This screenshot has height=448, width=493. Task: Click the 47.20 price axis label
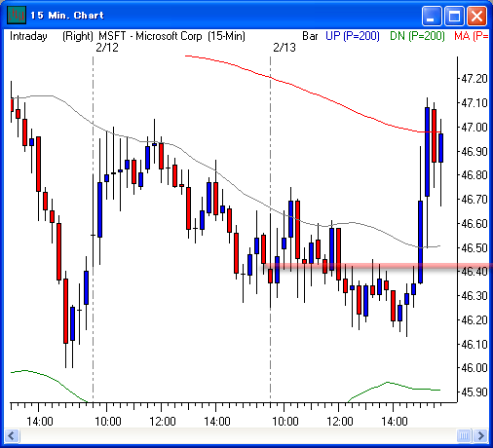[474, 79]
